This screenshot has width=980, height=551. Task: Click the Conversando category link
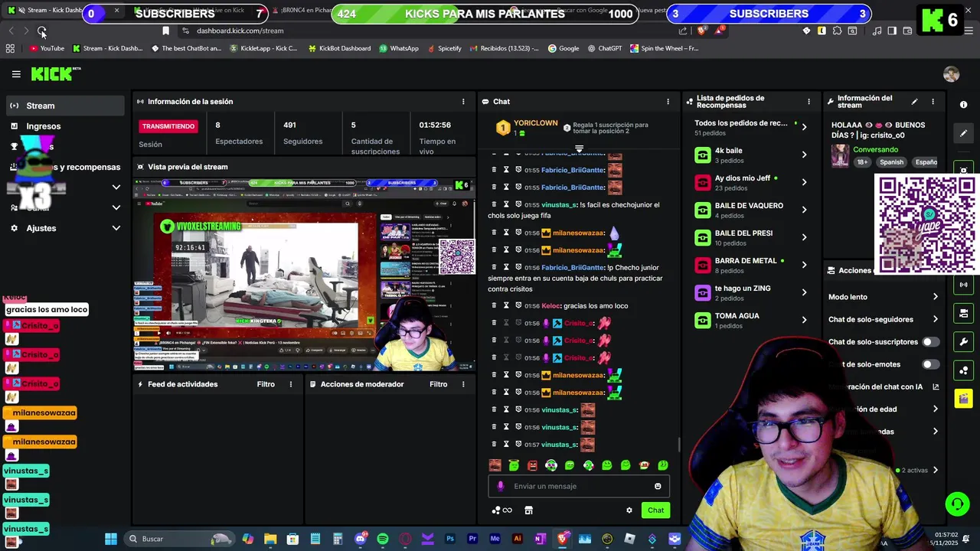875,150
